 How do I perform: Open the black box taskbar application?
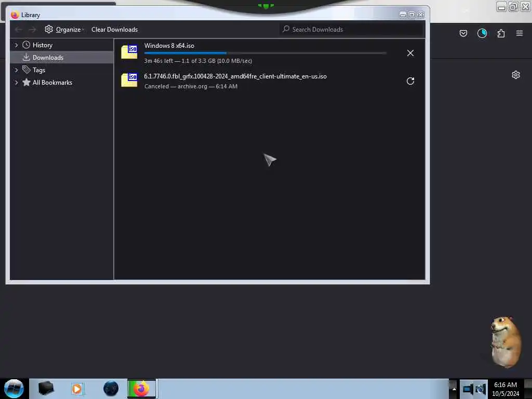tap(46, 388)
